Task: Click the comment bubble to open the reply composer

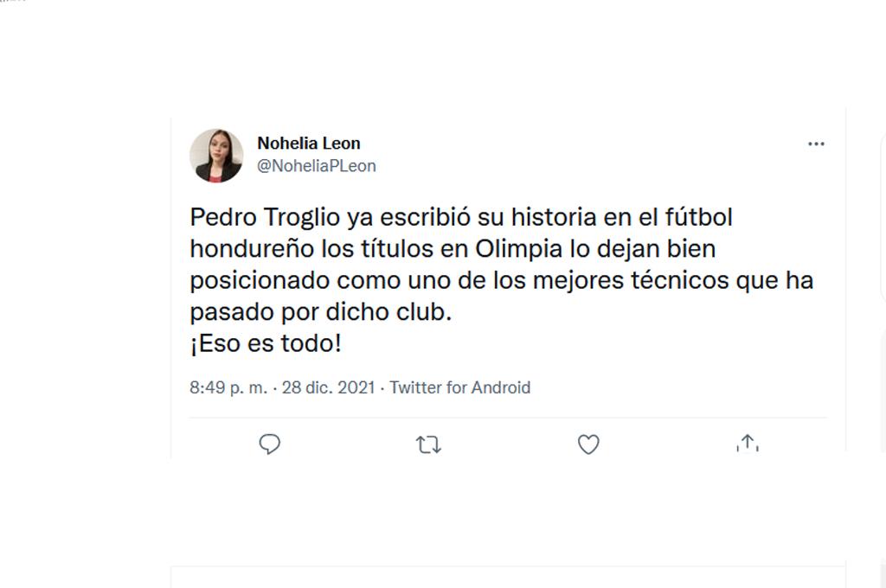Action: coord(270,444)
